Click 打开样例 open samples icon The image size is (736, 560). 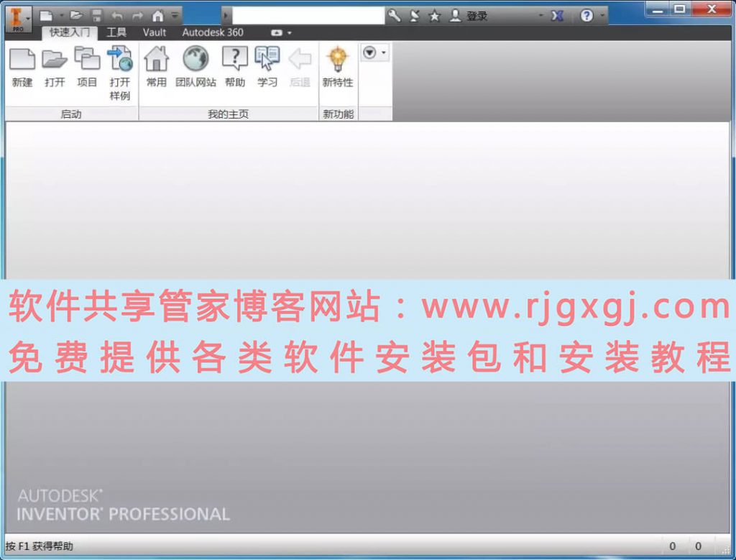click(120, 73)
